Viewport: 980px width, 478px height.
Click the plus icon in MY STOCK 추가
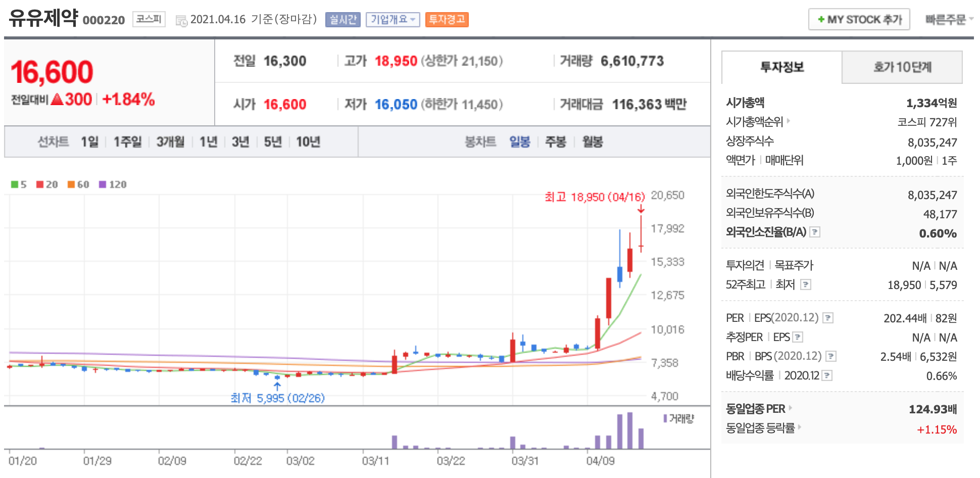[821, 20]
